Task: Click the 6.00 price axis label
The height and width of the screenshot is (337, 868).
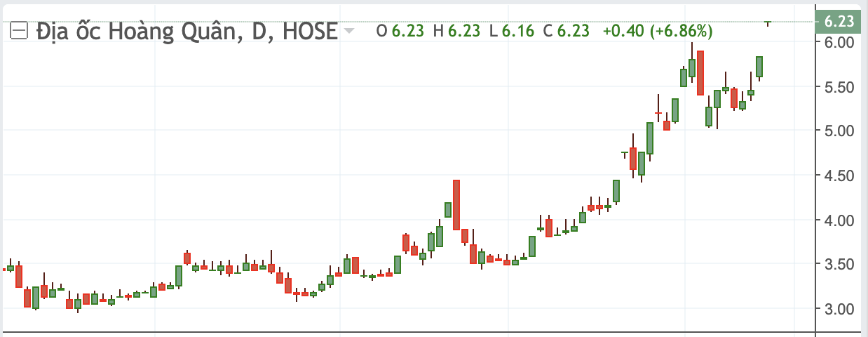Action: [x=839, y=42]
